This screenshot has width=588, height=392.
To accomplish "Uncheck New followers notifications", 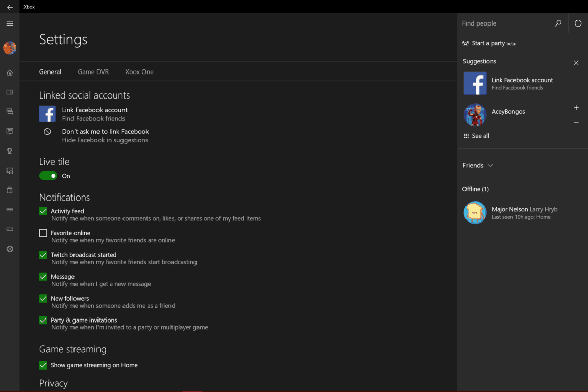I will tap(43, 298).
